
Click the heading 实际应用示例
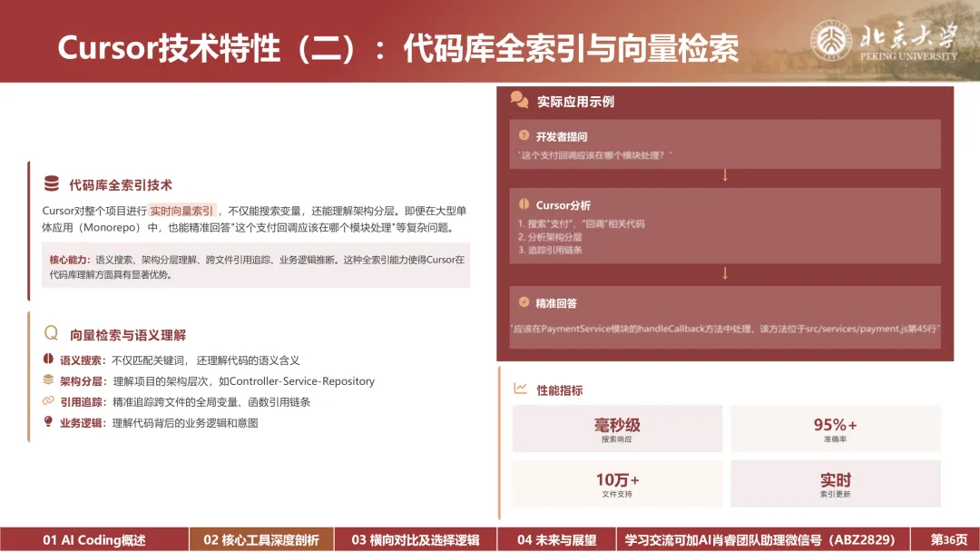(x=575, y=102)
